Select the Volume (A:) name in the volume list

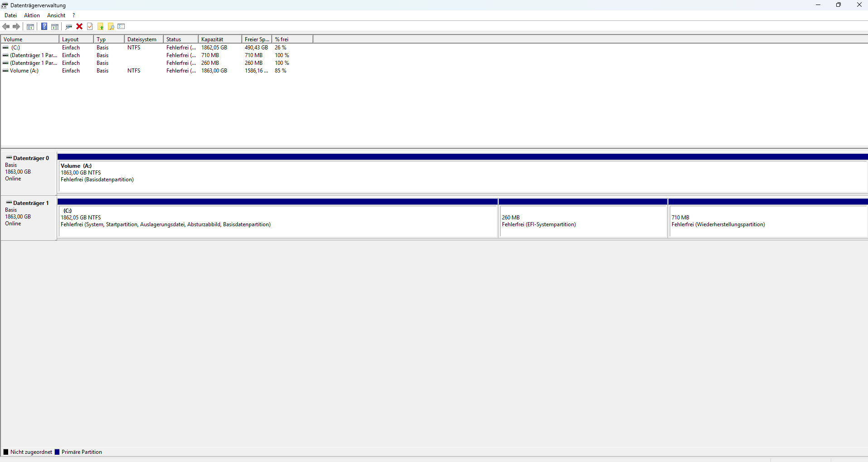pos(24,71)
